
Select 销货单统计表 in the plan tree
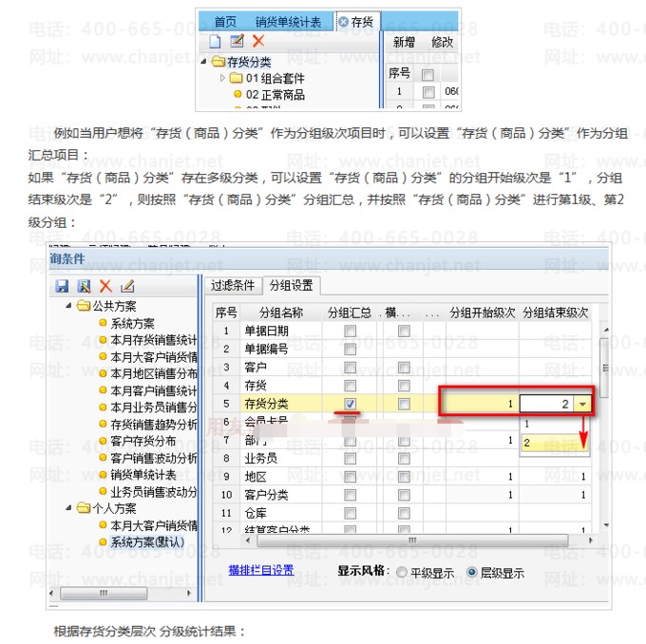[142, 475]
